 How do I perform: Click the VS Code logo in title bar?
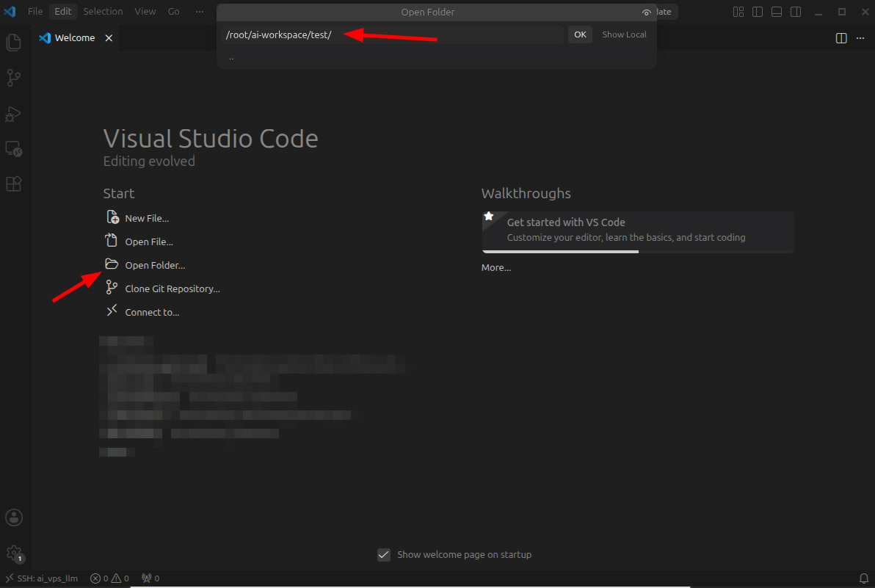point(10,11)
